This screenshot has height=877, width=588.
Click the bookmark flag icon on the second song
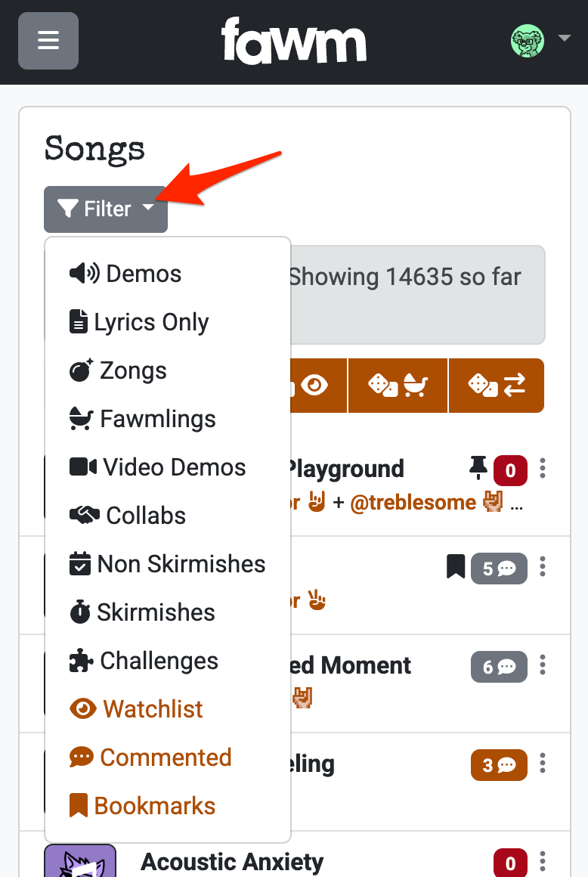(x=456, y=567)
